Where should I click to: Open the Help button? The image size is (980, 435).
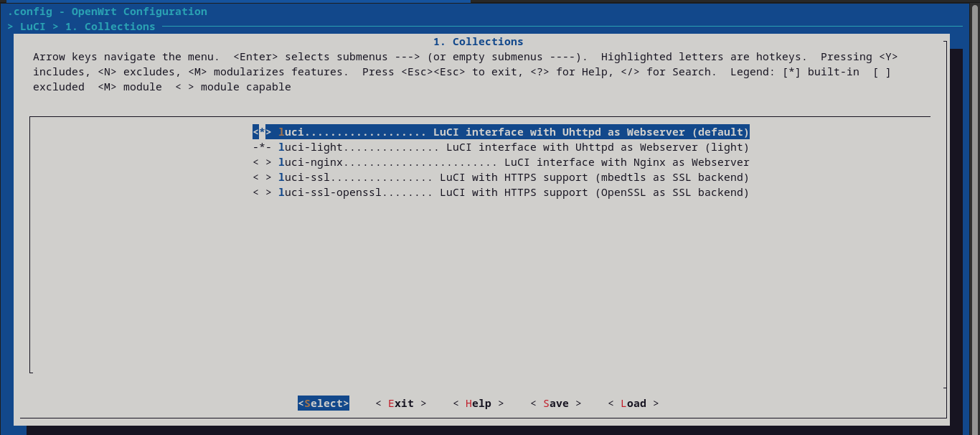479,403
